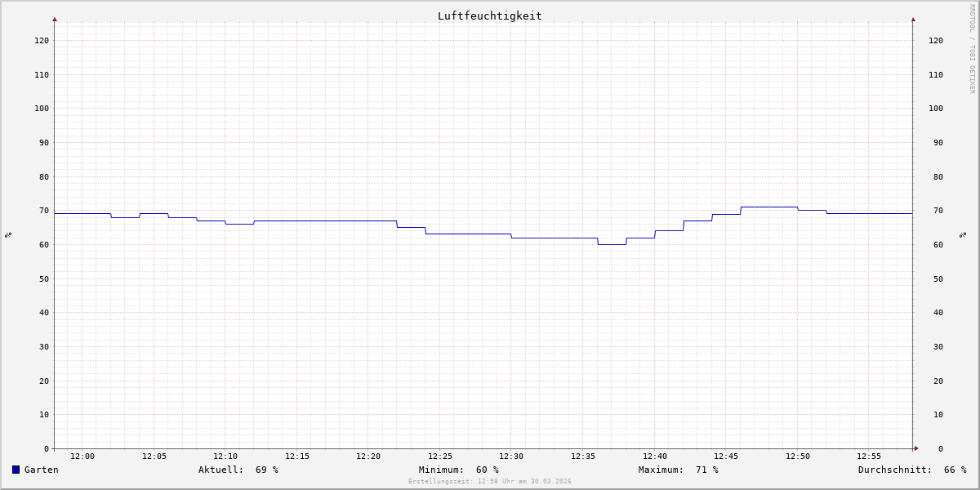Image resolution: width=980 pixels, height=490 pixels.
Task: Click the 12:45 time axis label
Action: coord(726,457)
